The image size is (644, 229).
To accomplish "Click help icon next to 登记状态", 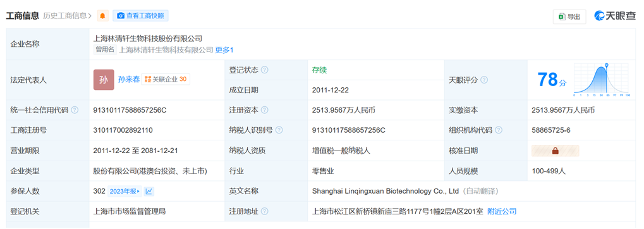I will point(265,70).
